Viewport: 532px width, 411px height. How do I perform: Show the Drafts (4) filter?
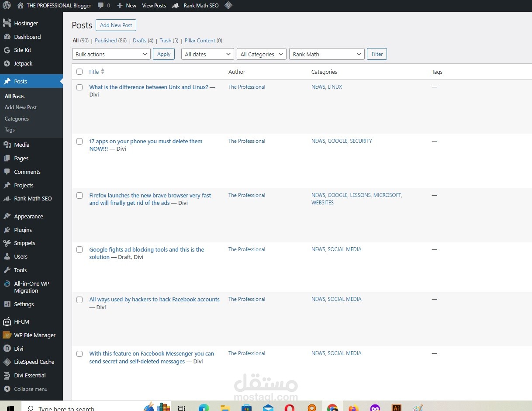coord(143,41)
